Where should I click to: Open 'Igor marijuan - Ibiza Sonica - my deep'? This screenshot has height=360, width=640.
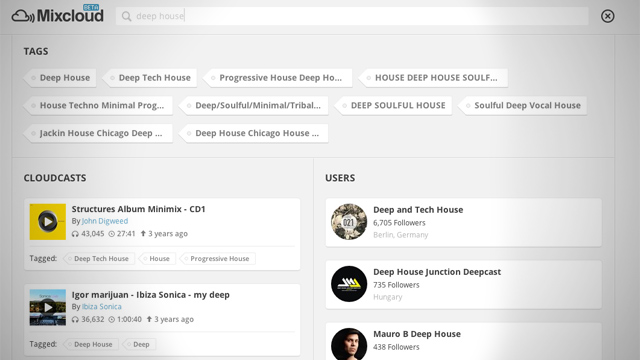click(151, 295)
